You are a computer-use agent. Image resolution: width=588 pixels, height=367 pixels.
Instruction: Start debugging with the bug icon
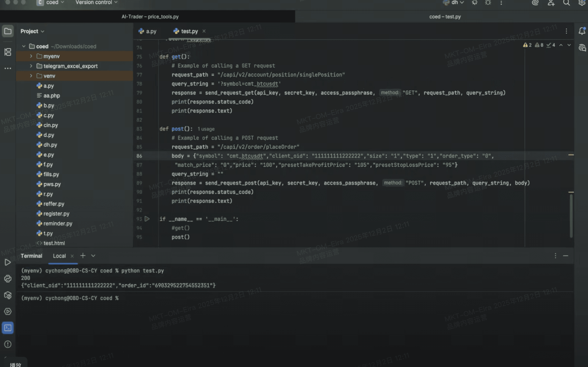click(488, 3)
